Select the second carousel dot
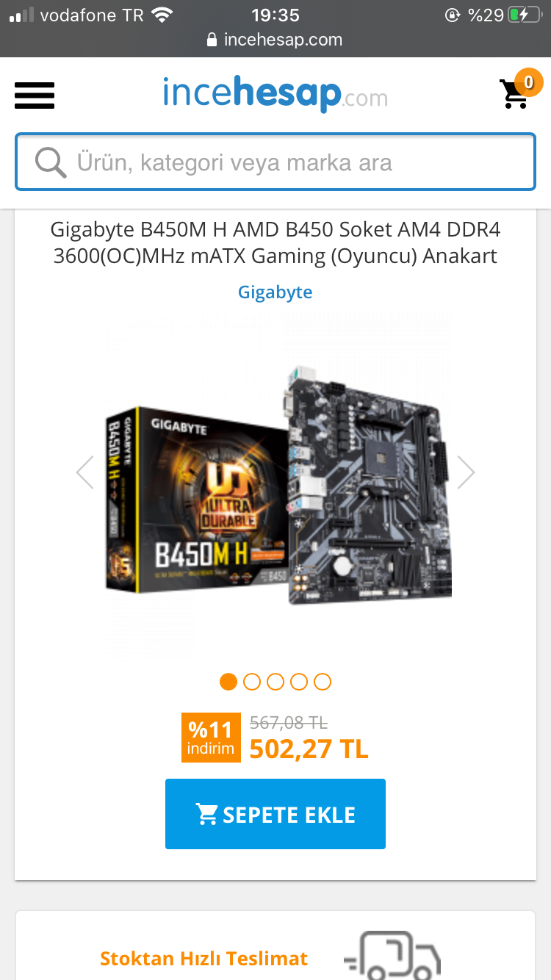The image size is (551, 980). coord(252,682)
